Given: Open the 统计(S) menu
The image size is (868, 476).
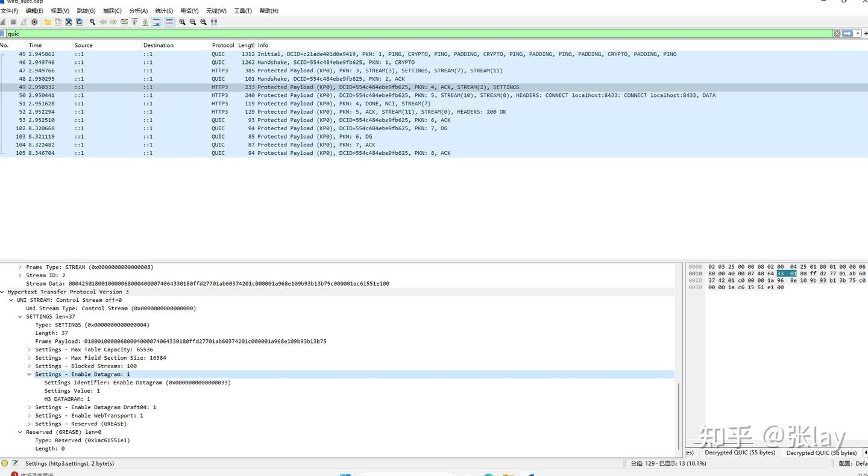Looking at the screenshot, I should click(x=164, y=11).
